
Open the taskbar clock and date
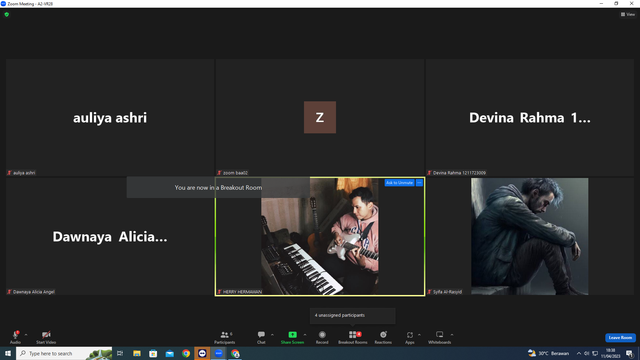[x=611, y=353]
